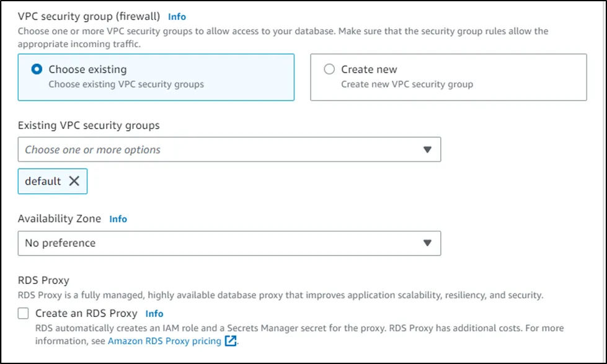Viewport: 607px width, 364px height.
Task: Click the arrow on the Availability Zone dropdown
Action: click(427, 243)
